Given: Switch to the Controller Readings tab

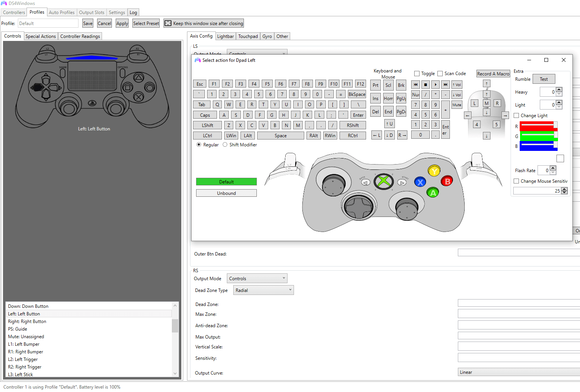Looking at the screenshot, I should point(80,36).
